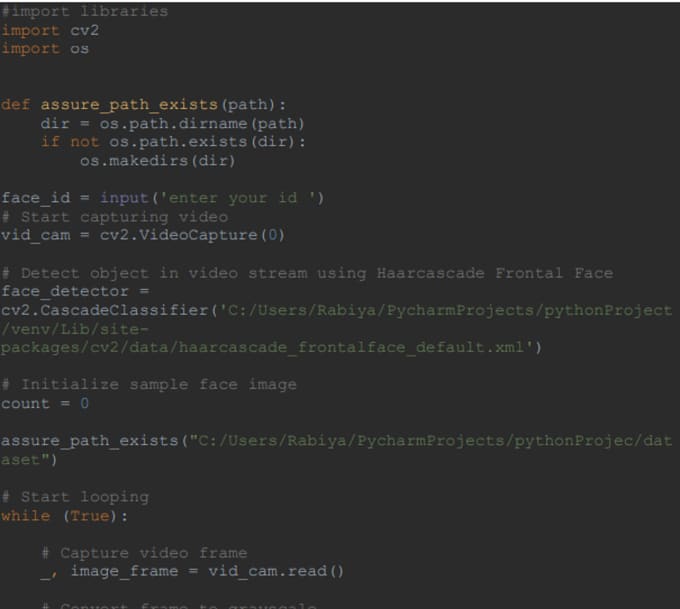Viewport: 680px width, 609px height.
Task: Click the assure_path_exists function definition line
Action: pos(144,105)
